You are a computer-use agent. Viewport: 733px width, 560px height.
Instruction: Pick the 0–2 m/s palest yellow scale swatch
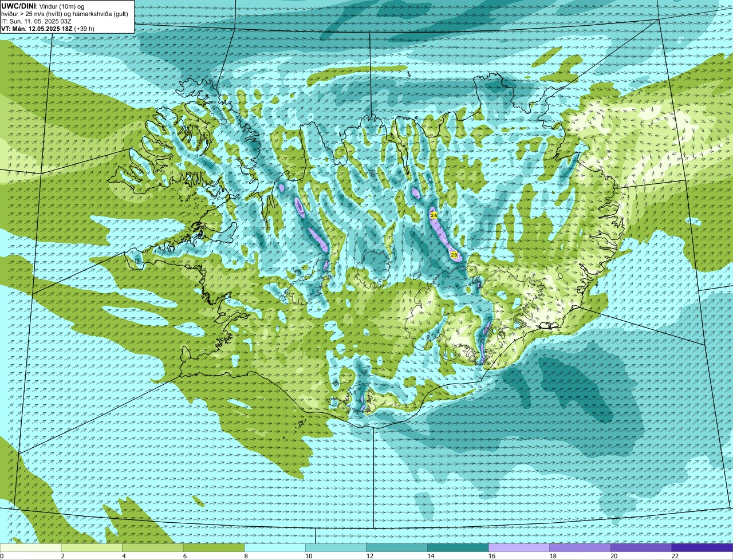(x=30, y=547)
